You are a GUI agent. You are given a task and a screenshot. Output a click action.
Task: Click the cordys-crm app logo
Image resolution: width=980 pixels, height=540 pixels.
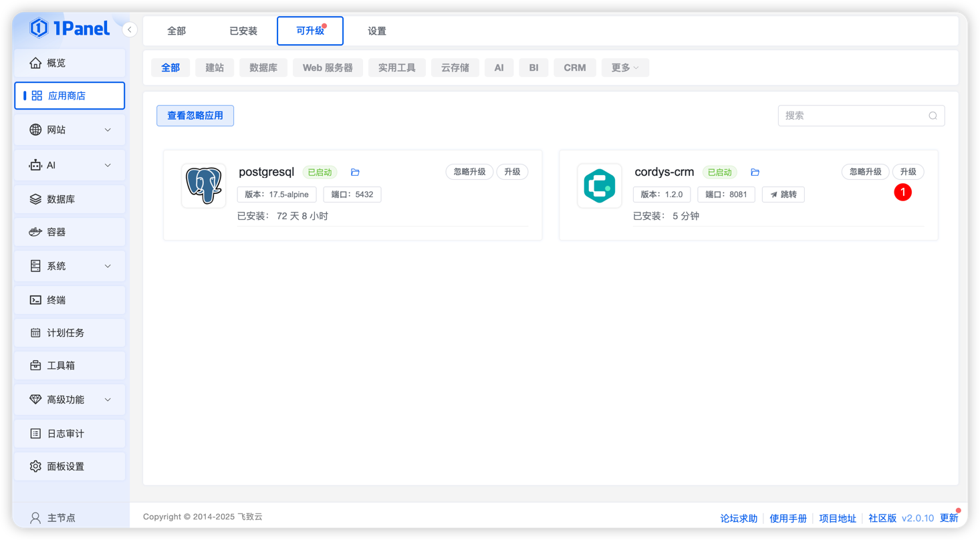[599, 185]
